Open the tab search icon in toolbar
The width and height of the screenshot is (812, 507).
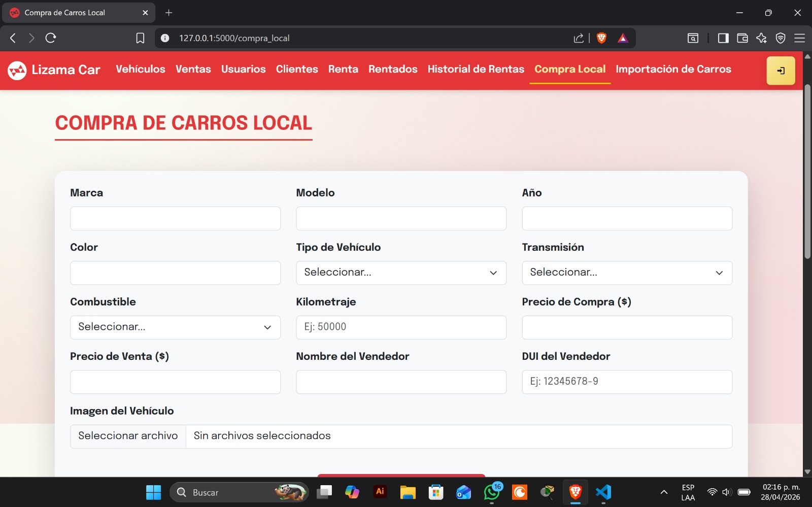coord(693,38)
